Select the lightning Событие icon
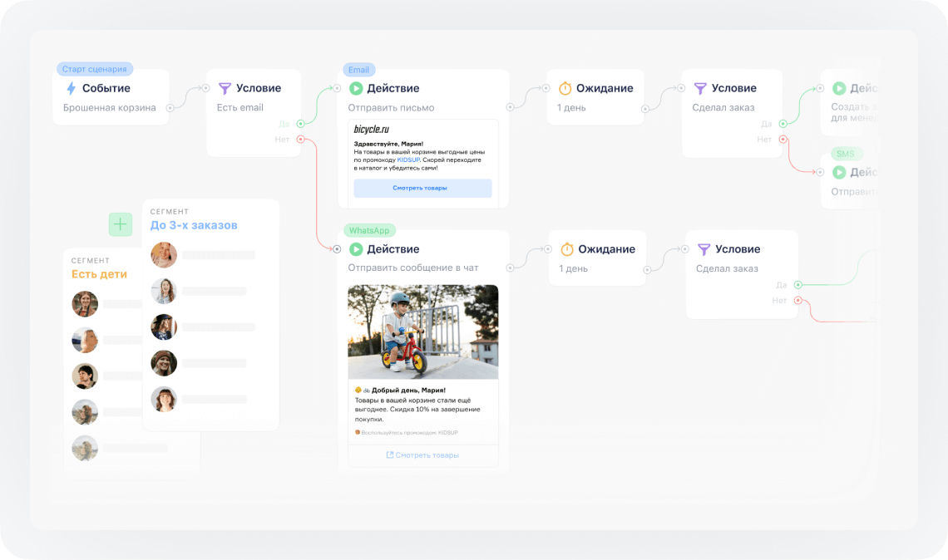This screenshot has width=948, height=560. point(70,88)
